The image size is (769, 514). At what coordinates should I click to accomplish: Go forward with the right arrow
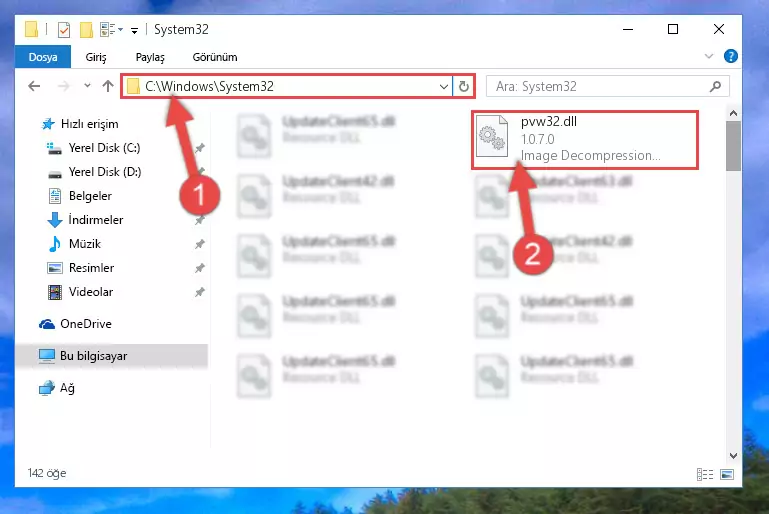pyautogui.click(x=63, y=86)
